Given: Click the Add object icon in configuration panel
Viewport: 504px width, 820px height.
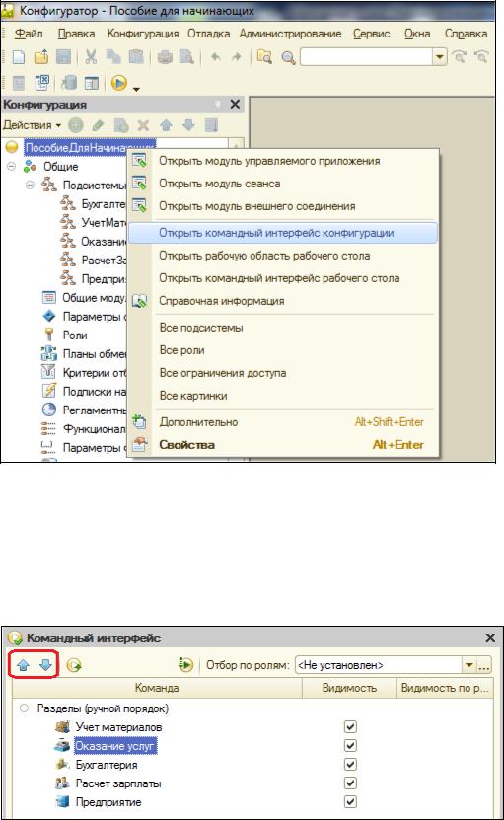Looking at the screenshot, I should tap(76, 125).
